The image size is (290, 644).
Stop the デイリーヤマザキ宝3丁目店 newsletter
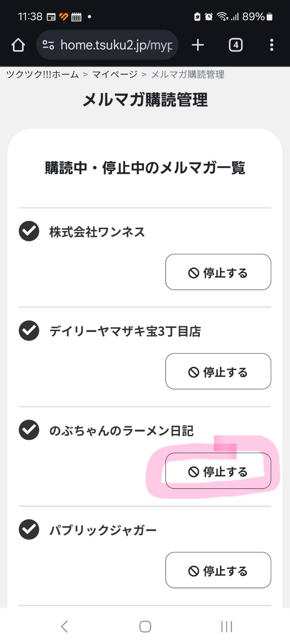218,371
